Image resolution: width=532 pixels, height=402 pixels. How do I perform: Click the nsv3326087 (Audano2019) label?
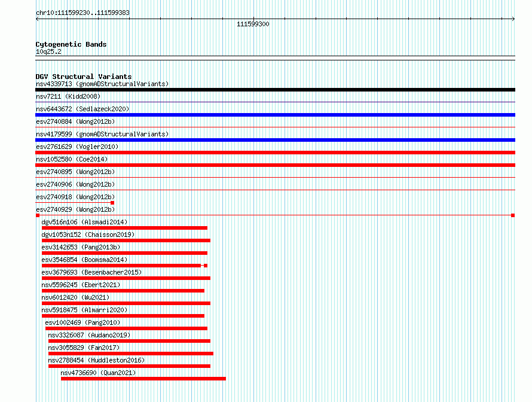tap(89, 335)
